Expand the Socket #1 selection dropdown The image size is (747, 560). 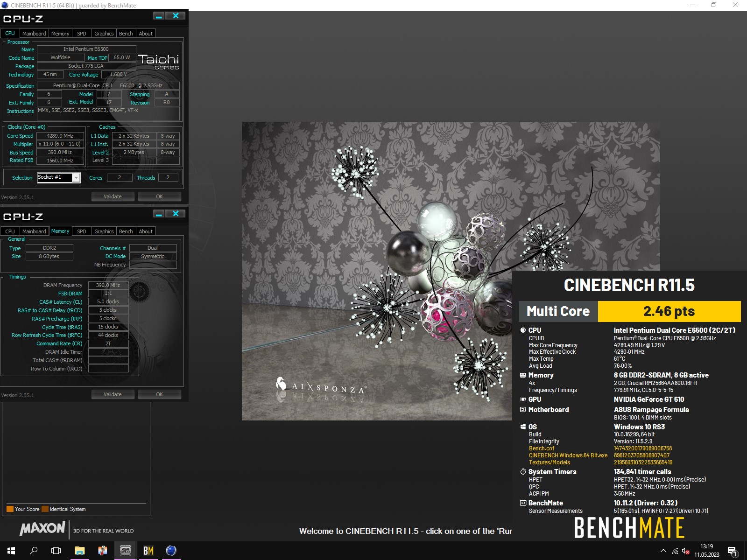coord(76,178)
